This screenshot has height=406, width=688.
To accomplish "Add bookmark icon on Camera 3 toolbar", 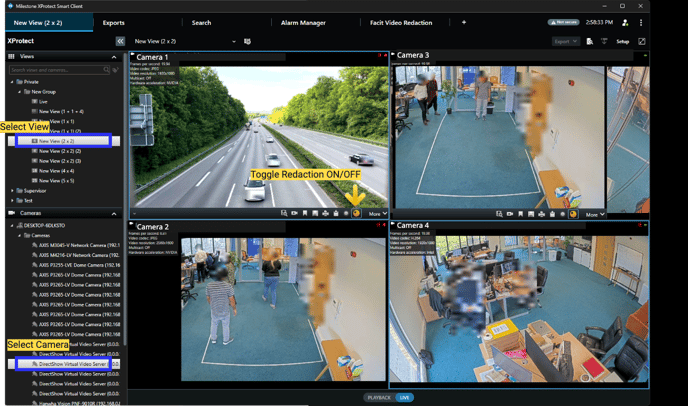I will point(520,214).
